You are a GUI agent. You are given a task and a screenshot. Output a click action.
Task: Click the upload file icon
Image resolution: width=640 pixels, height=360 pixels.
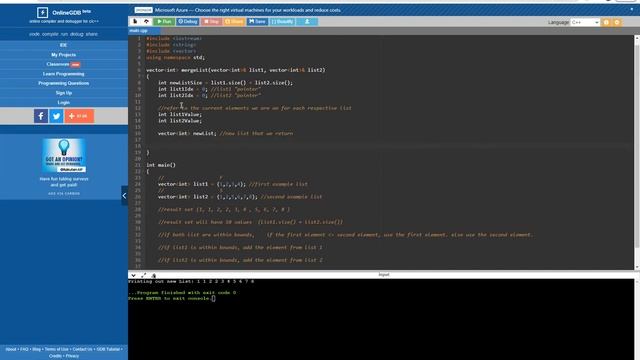click(x=147, y=22)
